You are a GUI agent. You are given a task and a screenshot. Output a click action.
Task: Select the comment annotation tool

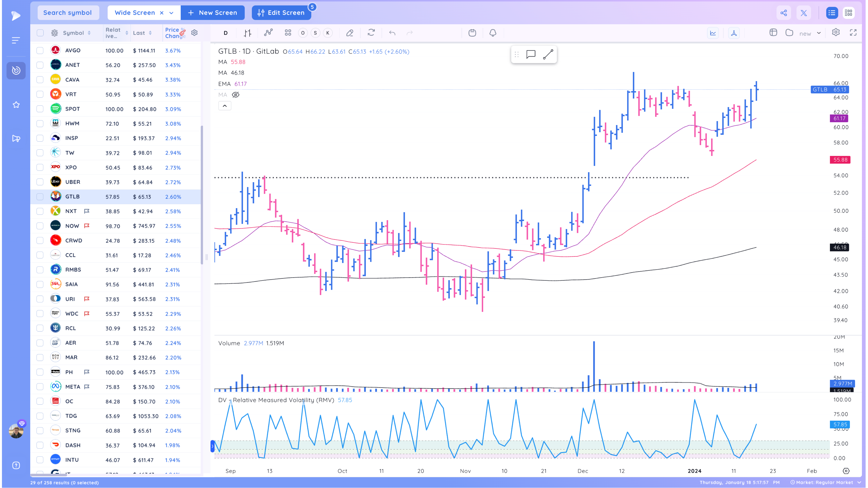(531, 54)
